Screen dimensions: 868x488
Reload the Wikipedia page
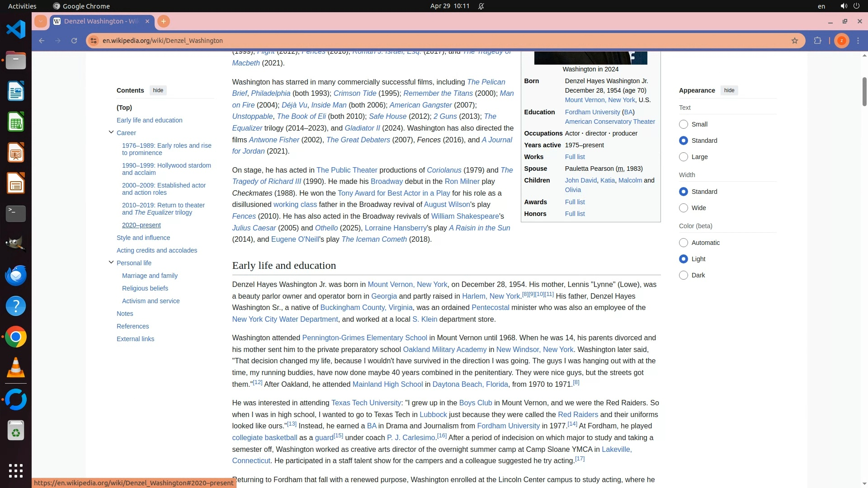coord(74,41)
